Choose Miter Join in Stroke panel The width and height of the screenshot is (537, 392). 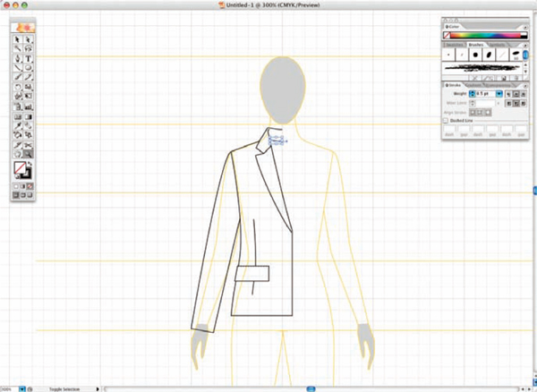pos(508,103)
